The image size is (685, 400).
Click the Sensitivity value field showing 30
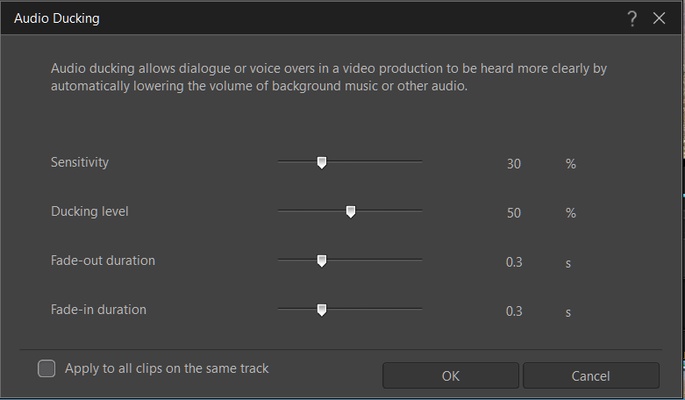pos(514,164)
